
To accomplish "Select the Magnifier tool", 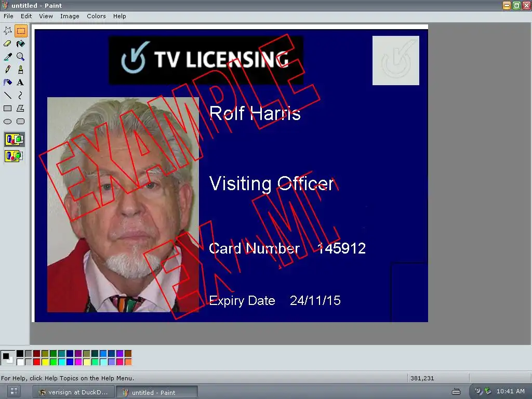I will pyautogui.click(x=21, y=56).
